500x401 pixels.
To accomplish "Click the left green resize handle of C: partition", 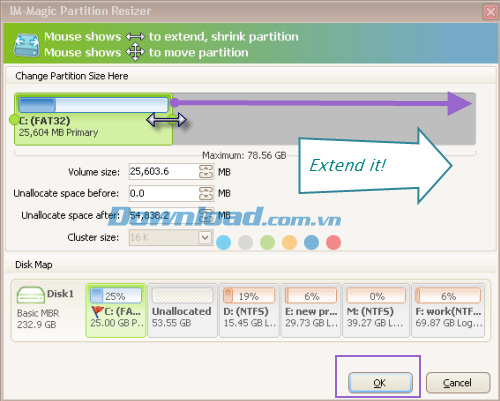I will pyautogui.click(x=14, y=119).
